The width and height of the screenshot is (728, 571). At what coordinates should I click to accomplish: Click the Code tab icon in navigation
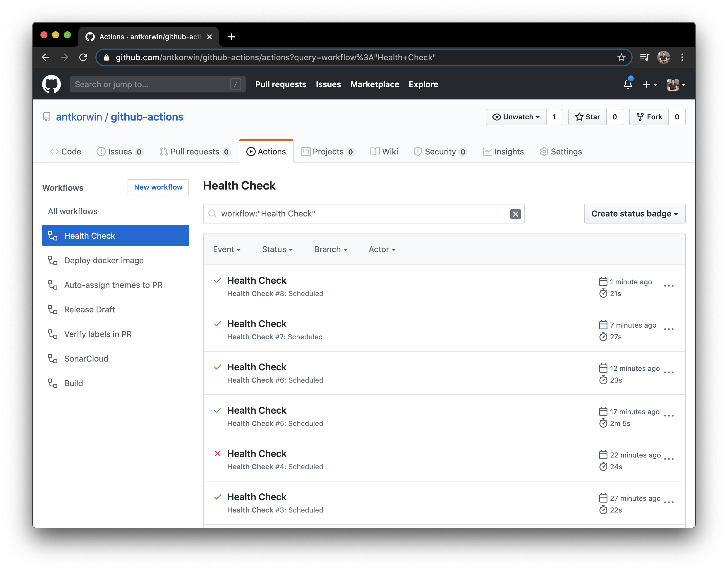54,151
